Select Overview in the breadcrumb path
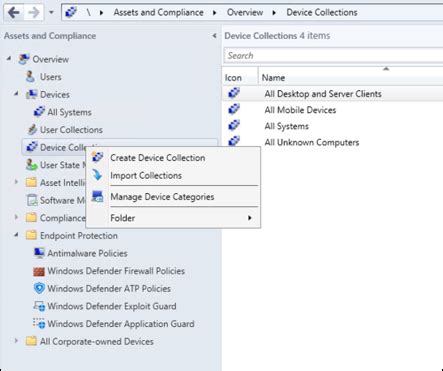This screenshot has width=443, height=371. (x=245, y=12)
